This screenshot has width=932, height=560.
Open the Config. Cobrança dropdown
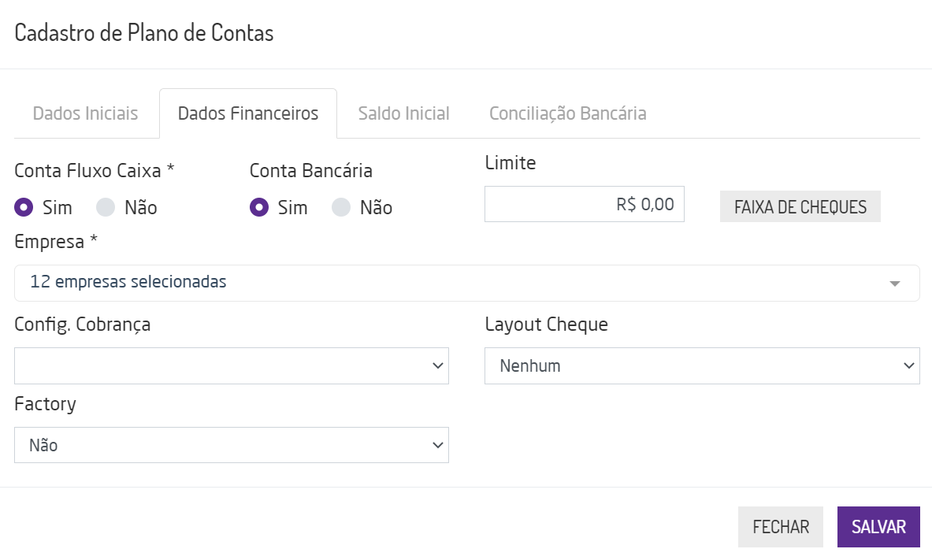(x=232, y=366)
